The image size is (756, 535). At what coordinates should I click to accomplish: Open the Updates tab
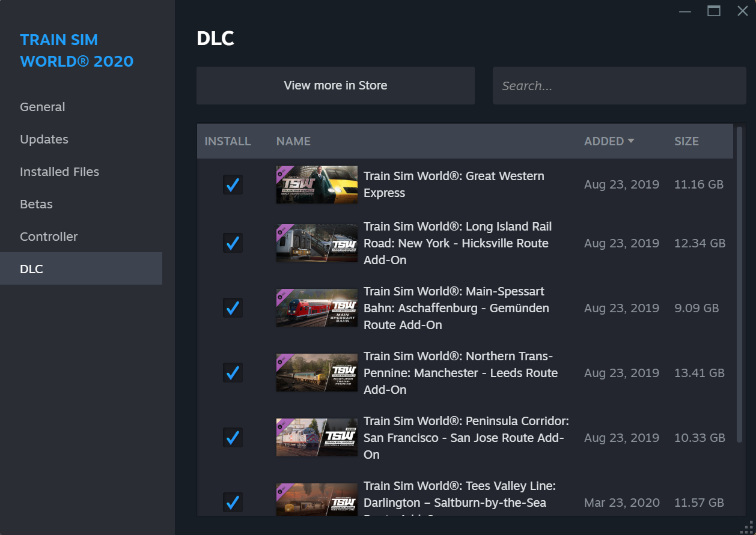click(81, 139)
